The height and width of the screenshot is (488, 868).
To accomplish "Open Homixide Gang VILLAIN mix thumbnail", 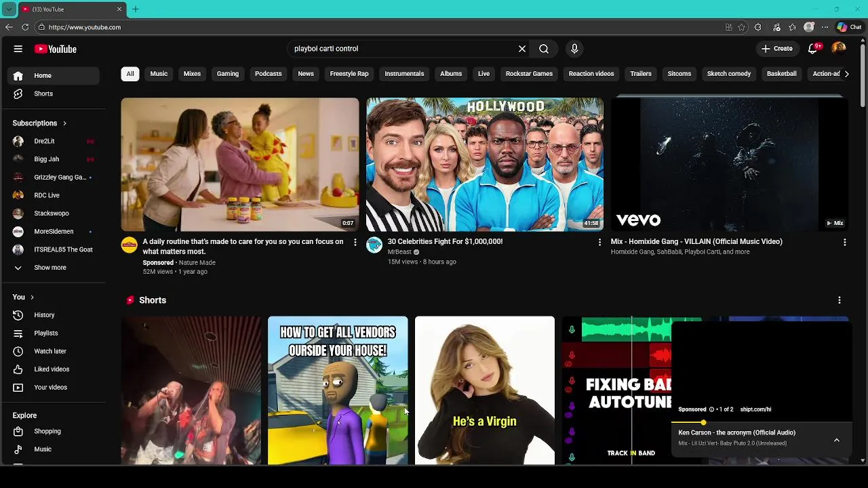I will coord(730,165).
